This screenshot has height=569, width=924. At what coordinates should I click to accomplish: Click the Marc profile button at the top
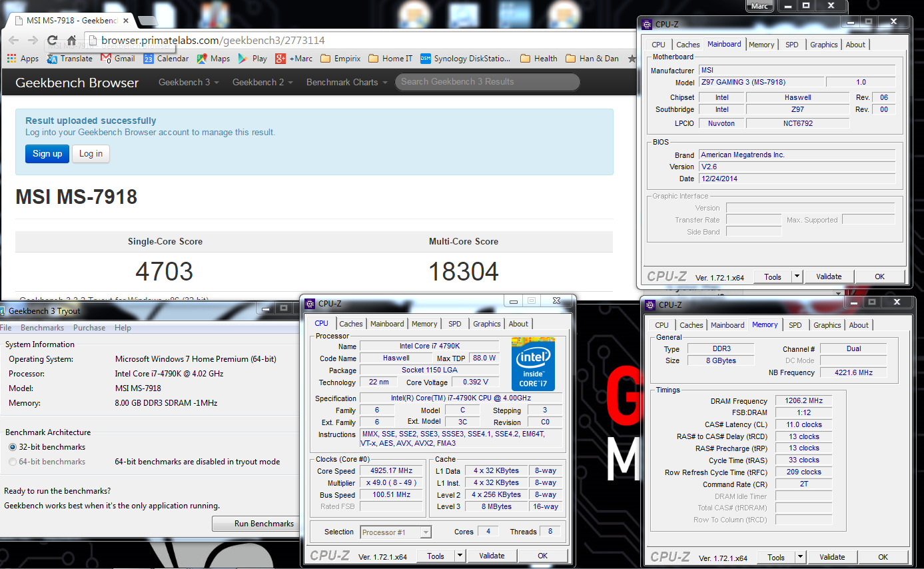(x=759, y=6)
